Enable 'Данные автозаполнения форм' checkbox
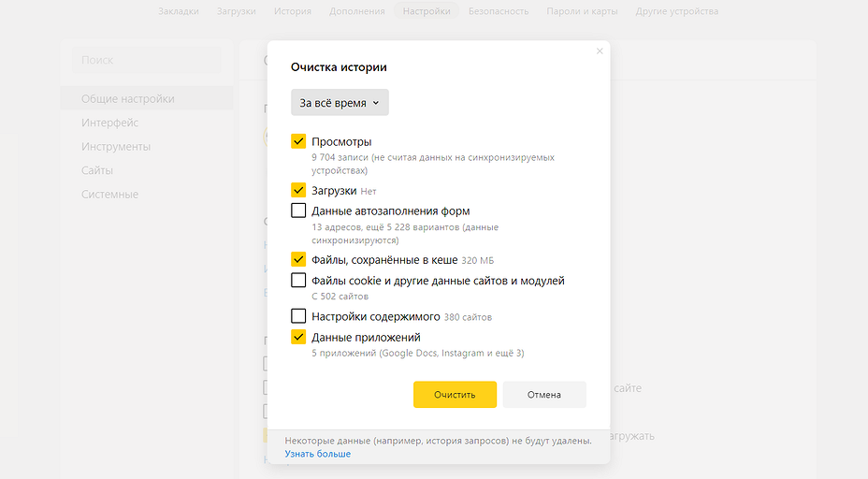The width and height of the screenshot is (868, 479). [298, 211]
